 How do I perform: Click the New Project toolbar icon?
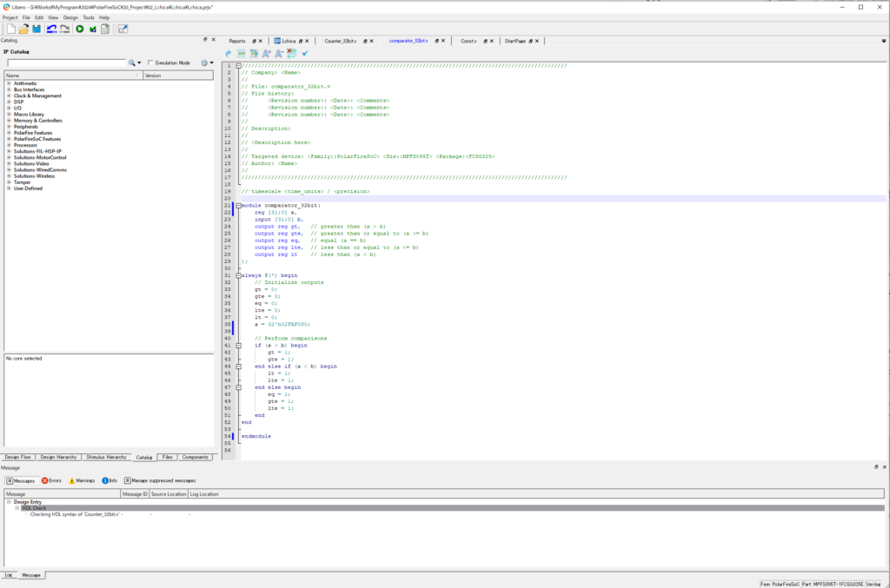point(10,29)
